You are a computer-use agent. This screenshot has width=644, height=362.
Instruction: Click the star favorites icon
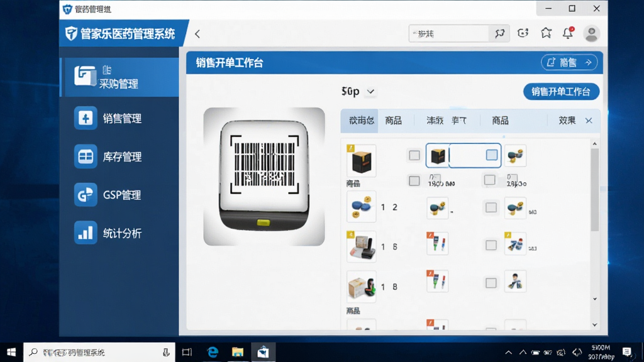[x=546, y=33]
